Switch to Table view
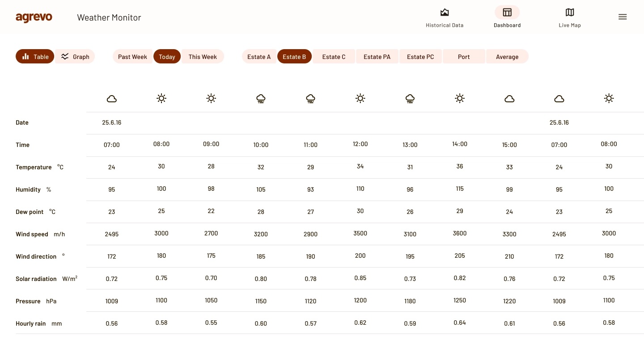644x356 pixels. pyautogui.click(x=35, y=57)
